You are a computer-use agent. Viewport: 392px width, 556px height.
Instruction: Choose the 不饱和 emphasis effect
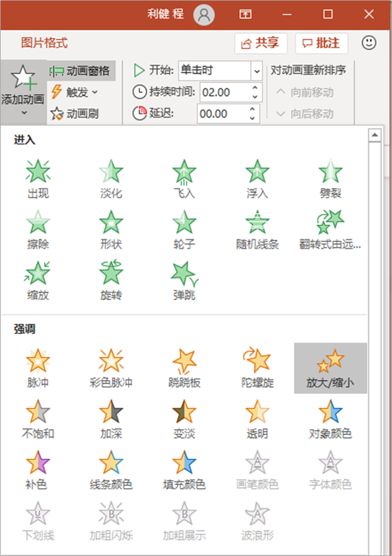(38, 419)
